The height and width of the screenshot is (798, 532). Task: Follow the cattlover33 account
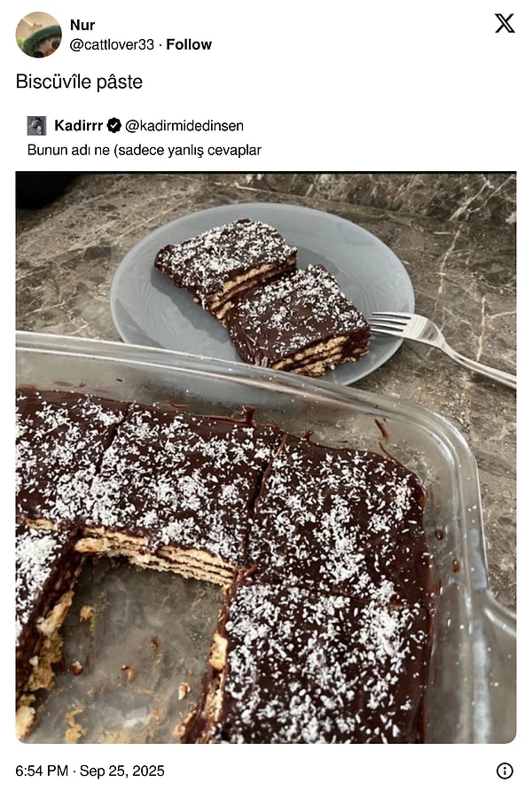click(189, 45)
